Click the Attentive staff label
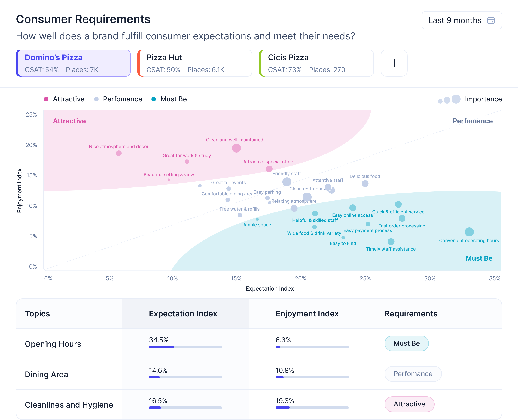The height and width of the screenshot is (420, 518). click(x=328, y=181)
